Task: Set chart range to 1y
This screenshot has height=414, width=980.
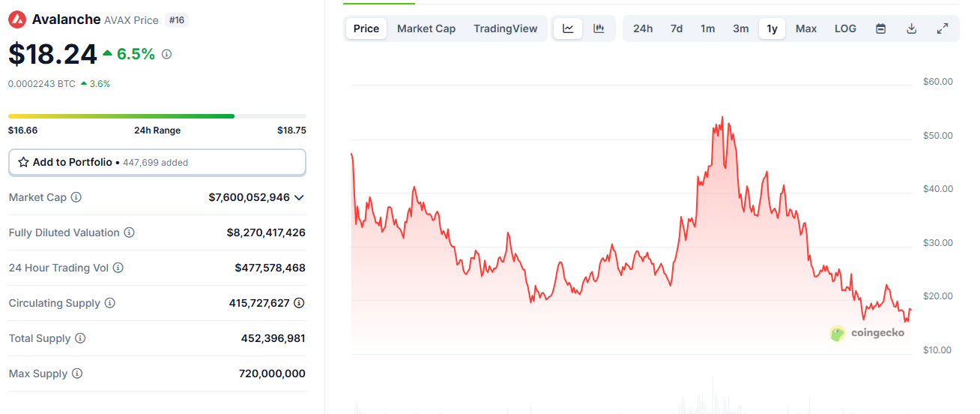Action: 772,28
